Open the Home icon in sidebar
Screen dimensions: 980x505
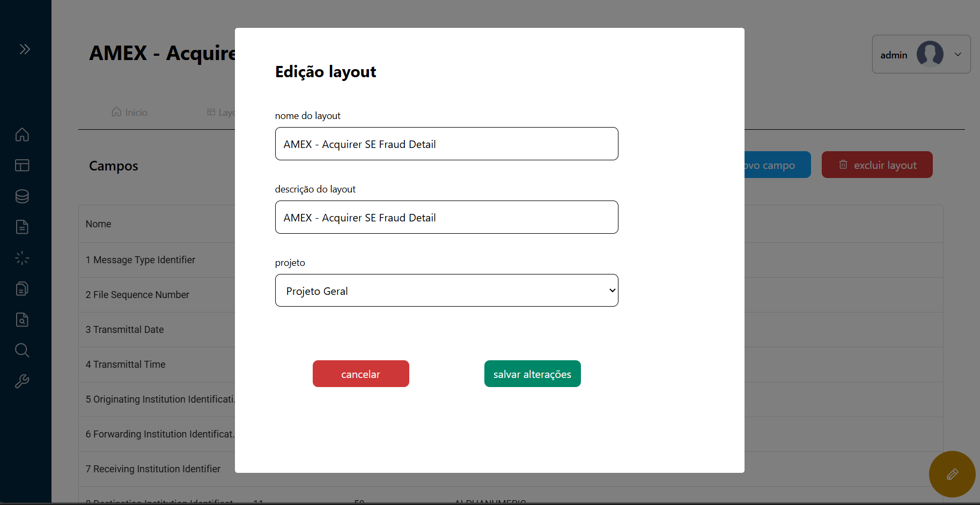[22, 135]
